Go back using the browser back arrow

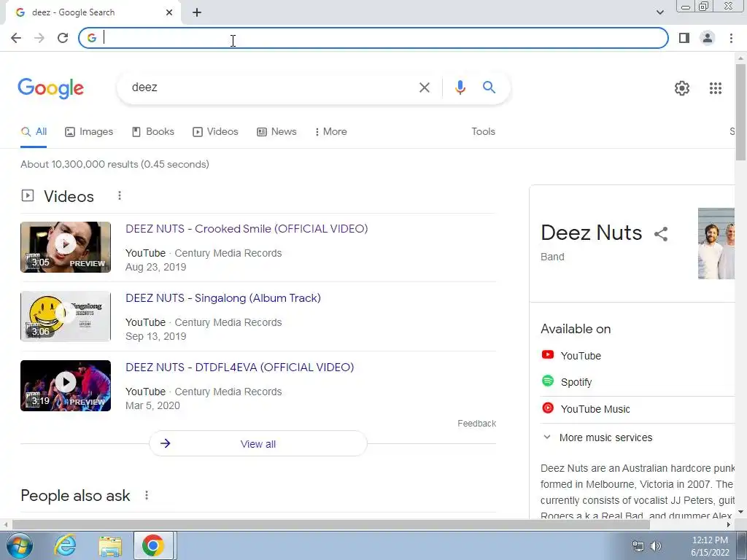click(x=16, y=38)
